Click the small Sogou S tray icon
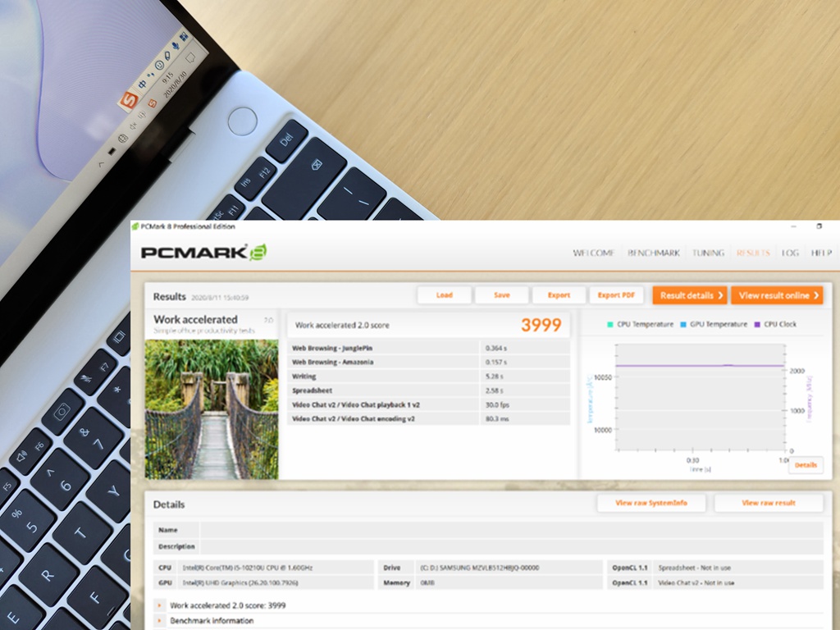The image size is (840, 630). pos(153,103)
